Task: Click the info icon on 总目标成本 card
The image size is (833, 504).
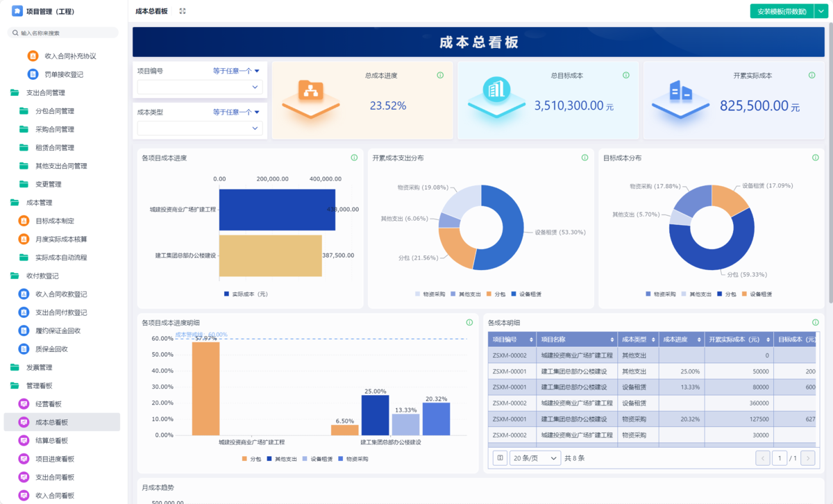Action: 626,75
